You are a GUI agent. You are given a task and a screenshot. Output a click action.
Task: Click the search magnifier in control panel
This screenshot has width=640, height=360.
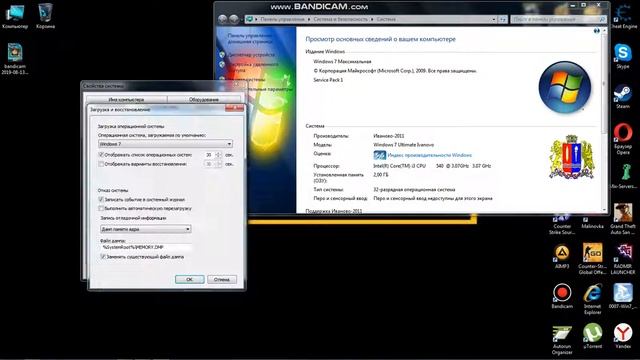pyautogui.click(x=602, y=19)
